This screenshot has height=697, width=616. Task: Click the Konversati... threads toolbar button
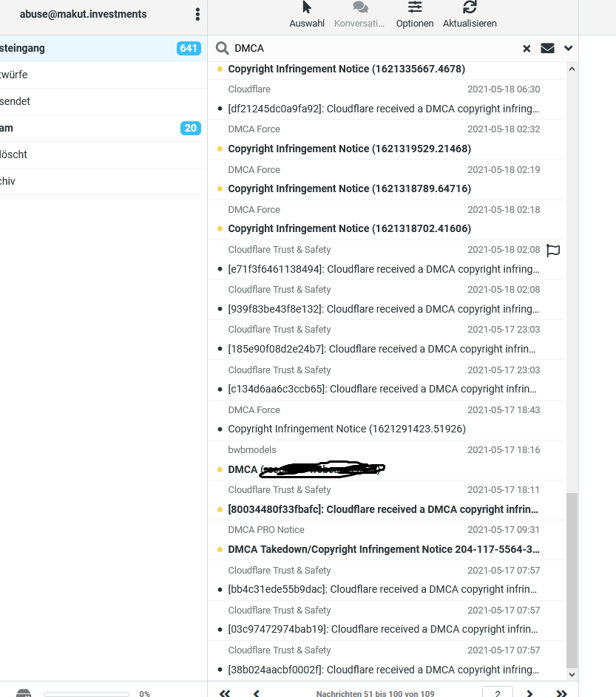tap(359, 15)
